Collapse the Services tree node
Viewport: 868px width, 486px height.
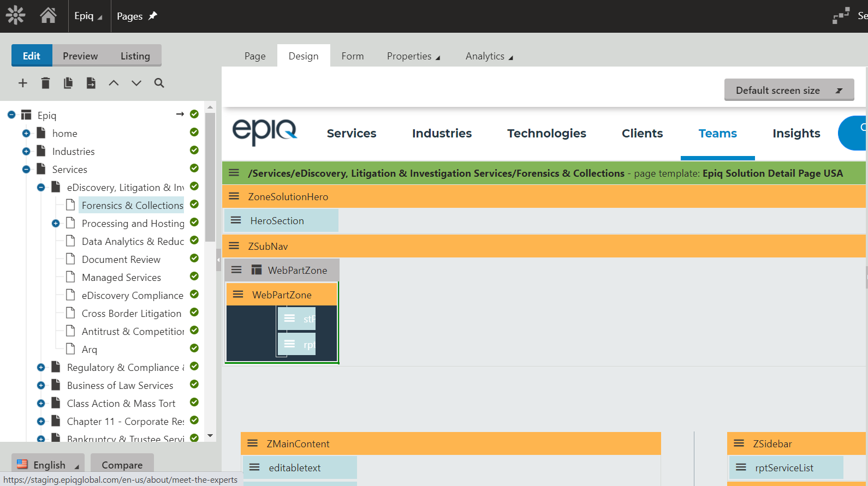(26, 170)
